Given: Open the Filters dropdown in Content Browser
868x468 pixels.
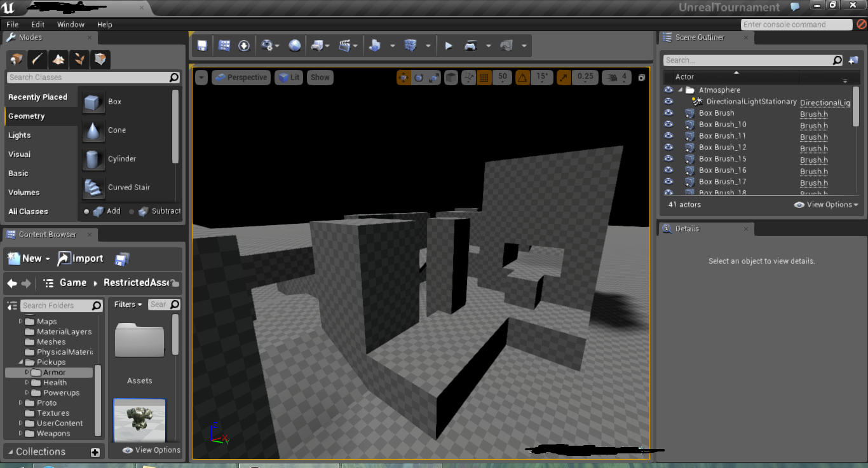Looking at the screenshot, I should (x=128, y=305).
